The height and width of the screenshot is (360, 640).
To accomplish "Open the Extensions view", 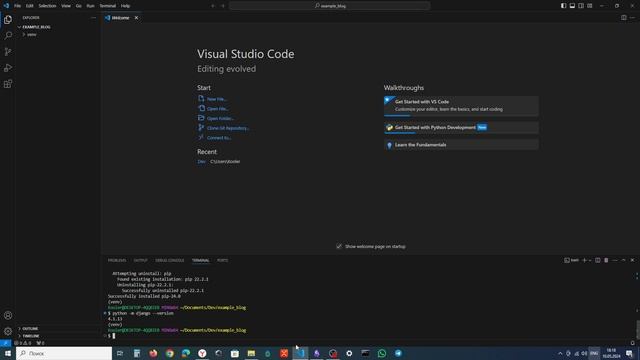I will [x=8, y=84].
